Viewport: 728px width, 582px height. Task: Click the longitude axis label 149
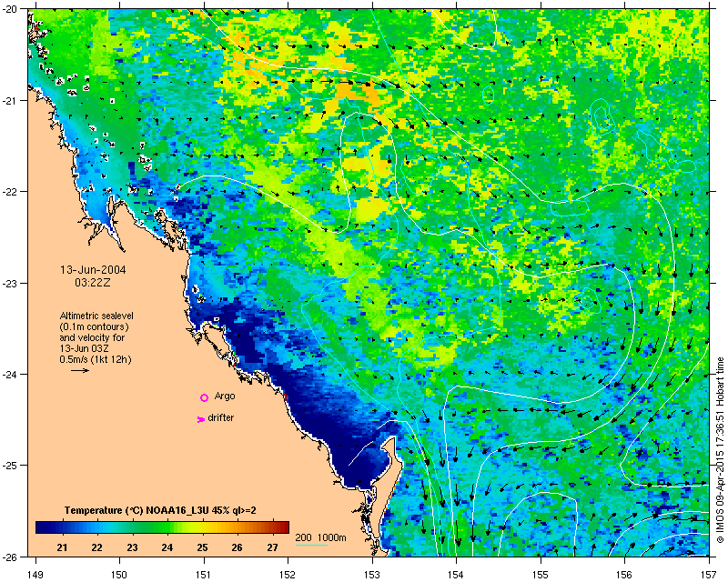click(35, 574)
